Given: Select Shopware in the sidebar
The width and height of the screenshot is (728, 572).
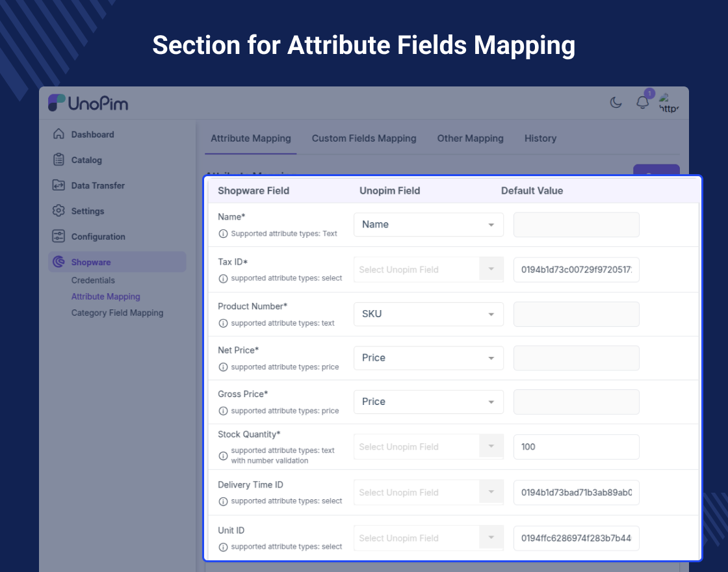Looking at the screenshot, I should click(117, 262).
